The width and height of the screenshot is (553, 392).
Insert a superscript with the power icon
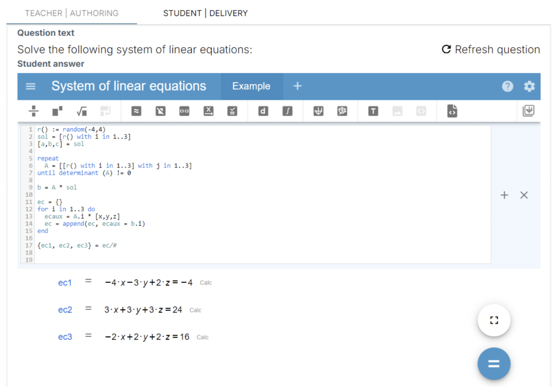click(x=58, y=111)
